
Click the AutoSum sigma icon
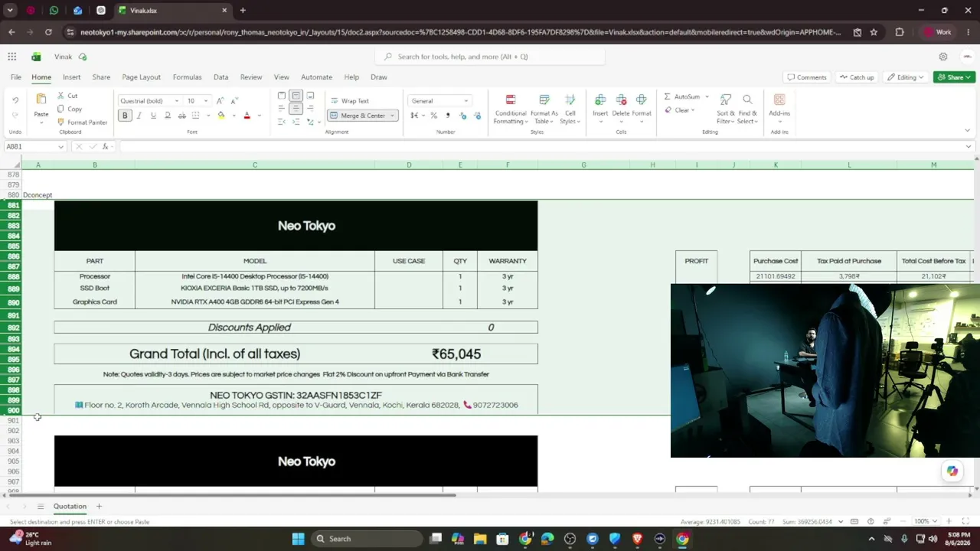tap(667, 97)
